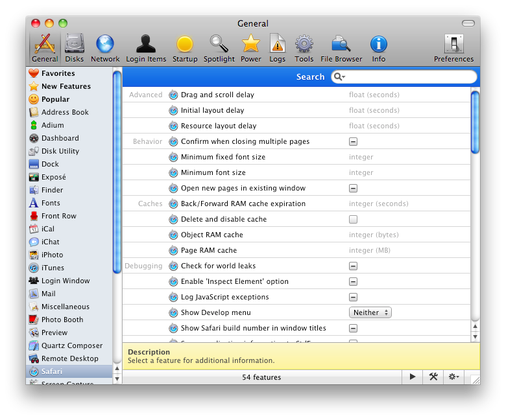
Task: Select Address Book in the sidebar
Action: [69, 112]
